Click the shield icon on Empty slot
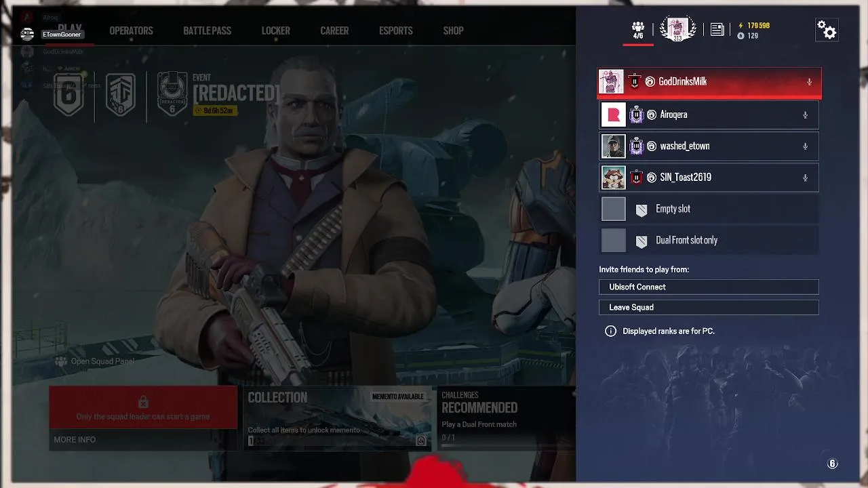Image resolution: width=868 pixels, height=488 pixels. click(642, 210)
